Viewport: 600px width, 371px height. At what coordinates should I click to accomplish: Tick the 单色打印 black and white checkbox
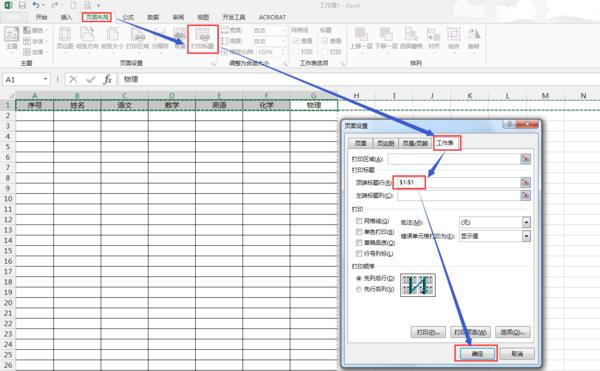point(359,232)
